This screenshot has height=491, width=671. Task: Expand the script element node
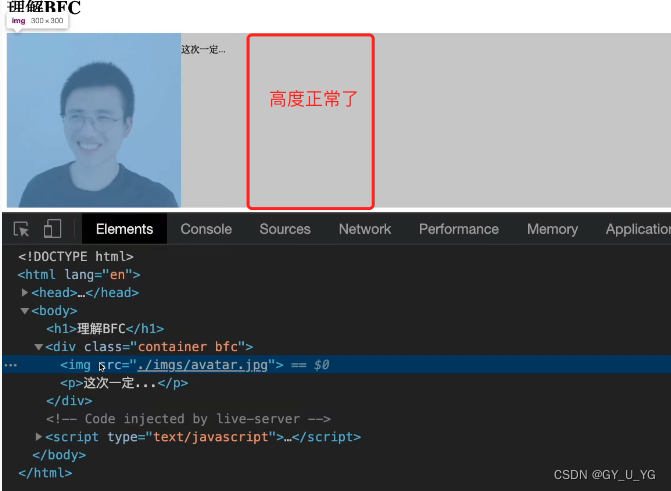click(39, 437)
